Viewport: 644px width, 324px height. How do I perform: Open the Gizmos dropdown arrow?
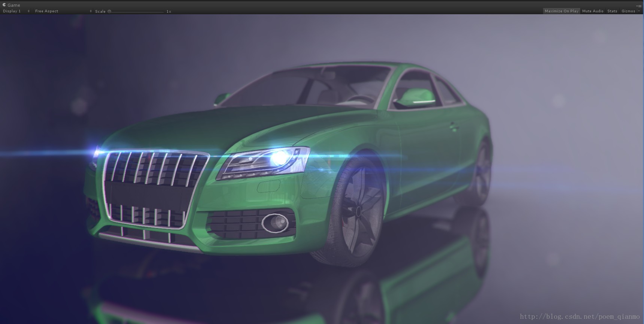click(639, 11)
